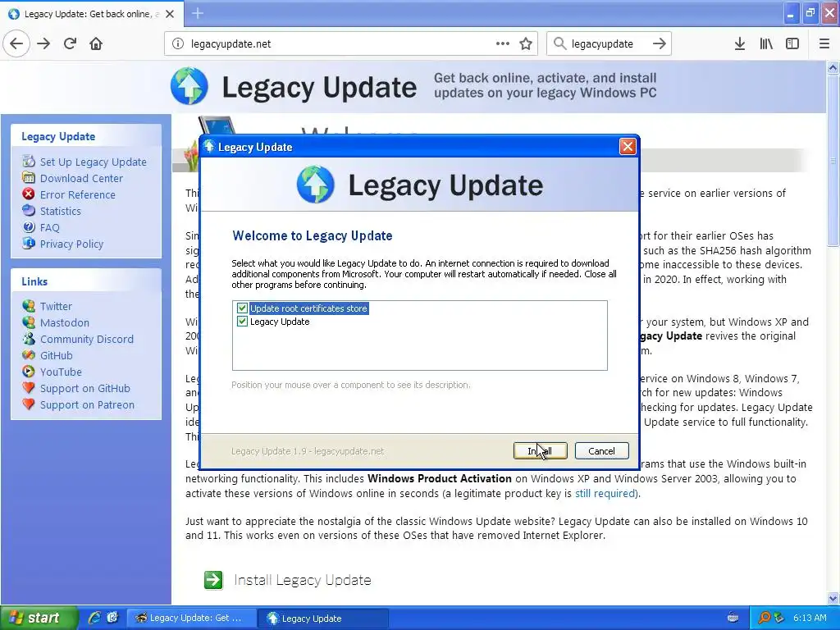
Task: Uncheck the Legacy Update component
Action: click(242, 322)
